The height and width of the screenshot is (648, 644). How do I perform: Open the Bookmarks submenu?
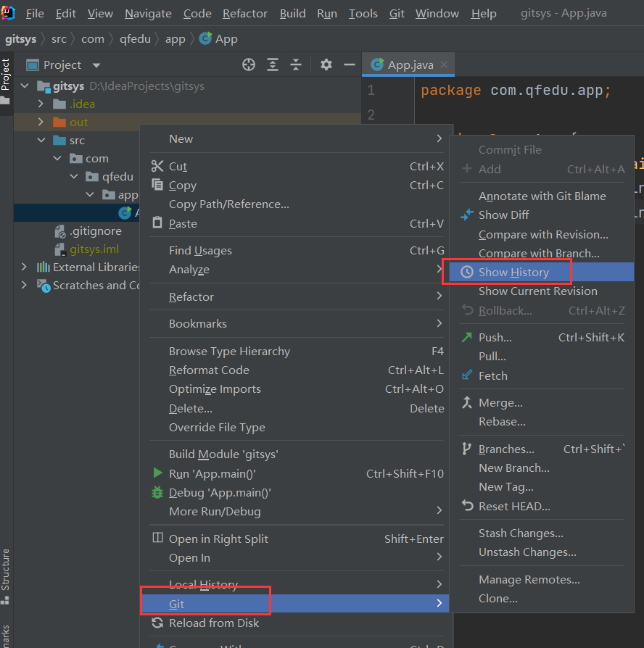pyautogui.click(x=296, y=323)
